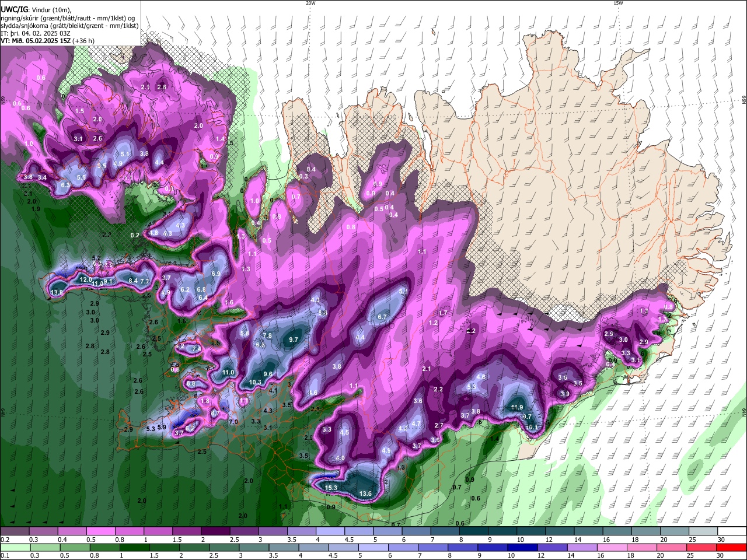This screenshot has height=560, width=747.
Task: Click the bright pink swatch between 0.5 and 0.8
Action: click(x=100, y=531)
